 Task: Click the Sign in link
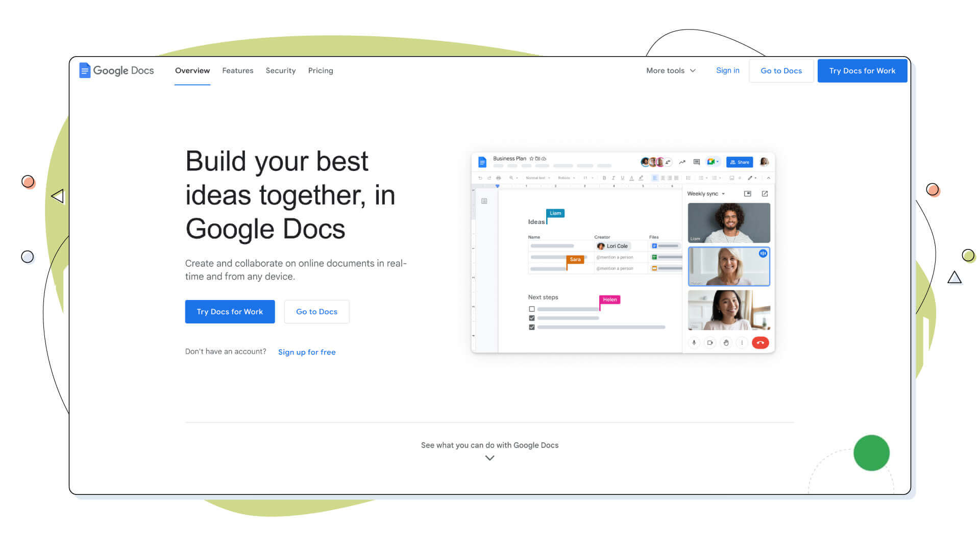[x=727, y=70]
